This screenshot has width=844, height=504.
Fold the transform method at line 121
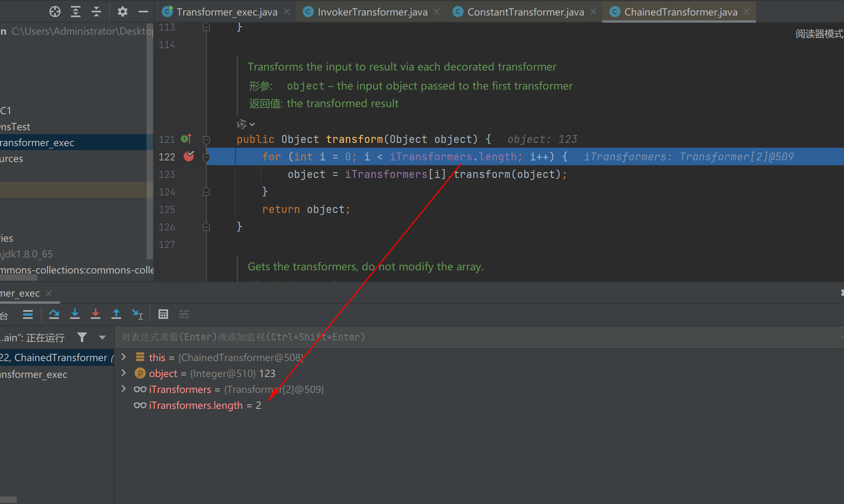click(206, 139)
